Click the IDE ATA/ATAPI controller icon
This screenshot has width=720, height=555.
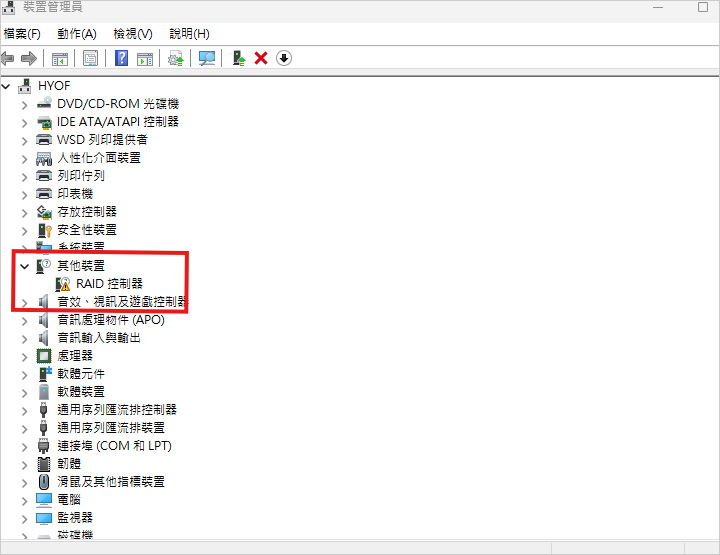44,122
